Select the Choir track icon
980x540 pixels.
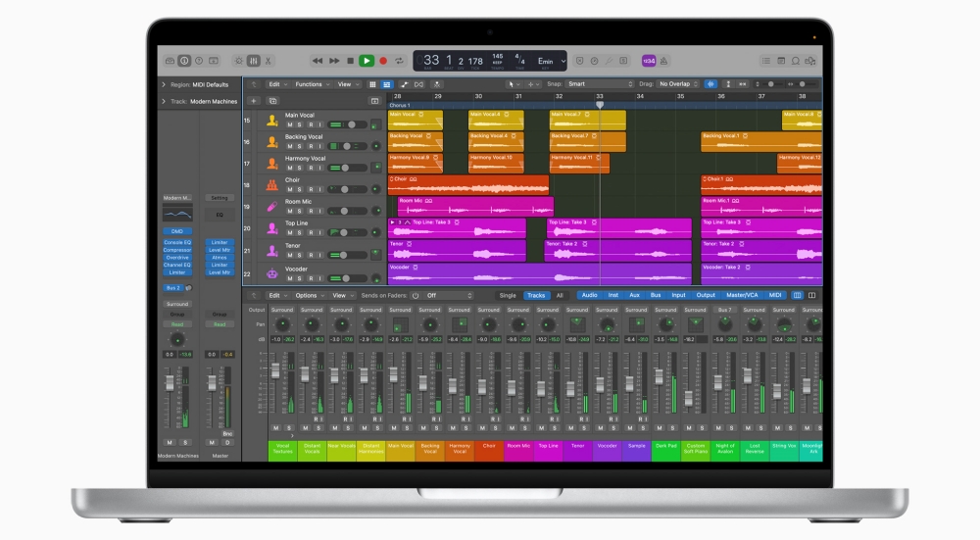pyautogui.click(x=271, y=185)
